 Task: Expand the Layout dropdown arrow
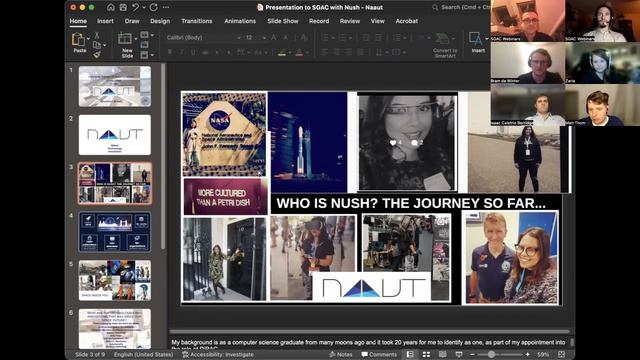point(152,35)
